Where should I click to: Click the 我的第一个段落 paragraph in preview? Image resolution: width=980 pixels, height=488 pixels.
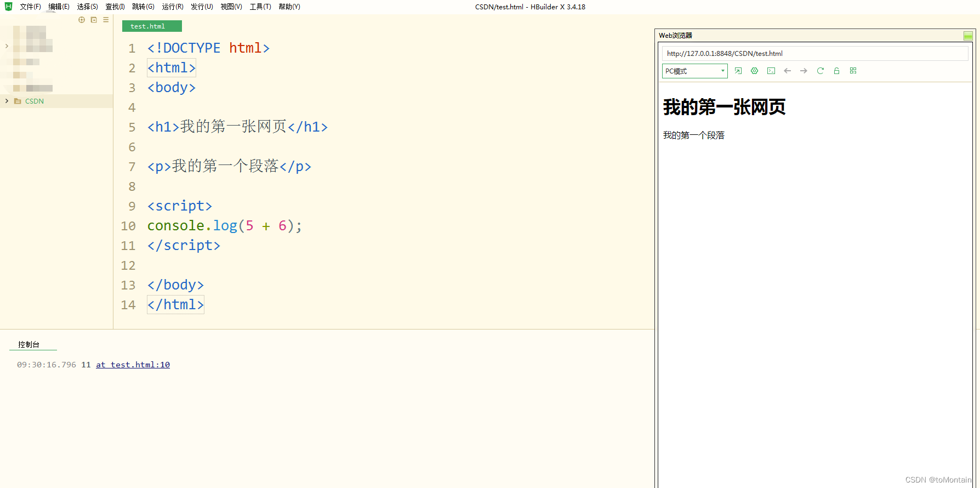click(x=694, y=135)
